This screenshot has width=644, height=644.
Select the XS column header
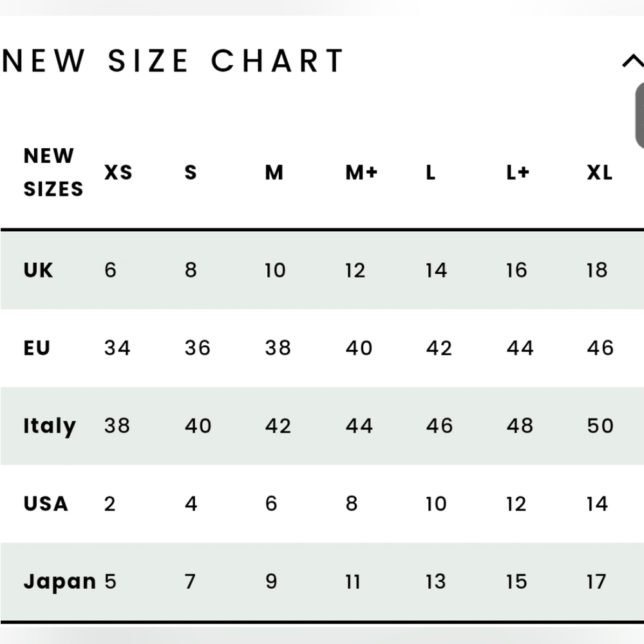pyautogui.click(x=118, y=173)
